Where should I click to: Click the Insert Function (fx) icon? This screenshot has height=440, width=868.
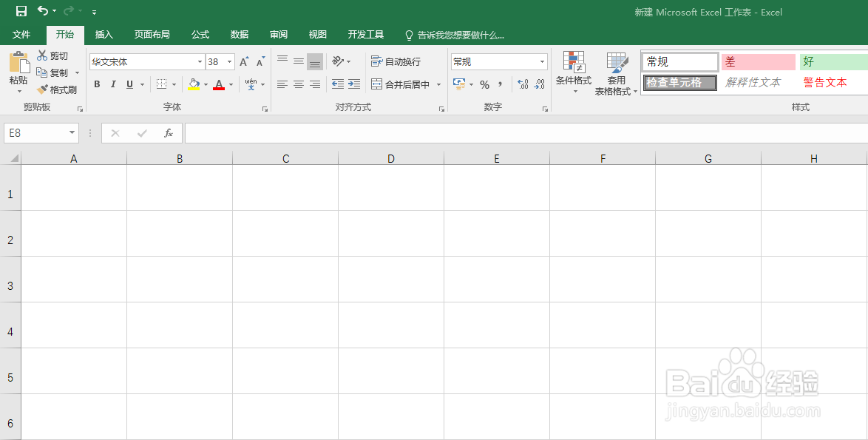click(168, 133)
